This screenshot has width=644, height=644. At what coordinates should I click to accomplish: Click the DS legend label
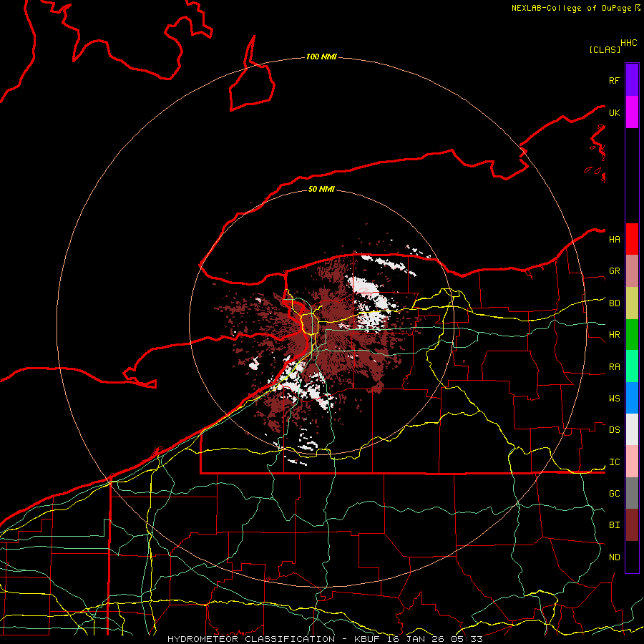(614, 429)
